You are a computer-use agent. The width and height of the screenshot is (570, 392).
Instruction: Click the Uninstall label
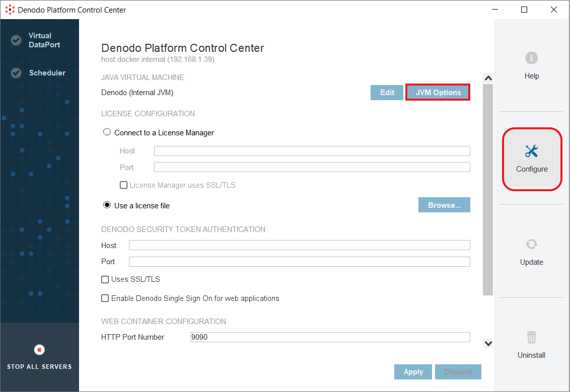click(x=531, y=355)
